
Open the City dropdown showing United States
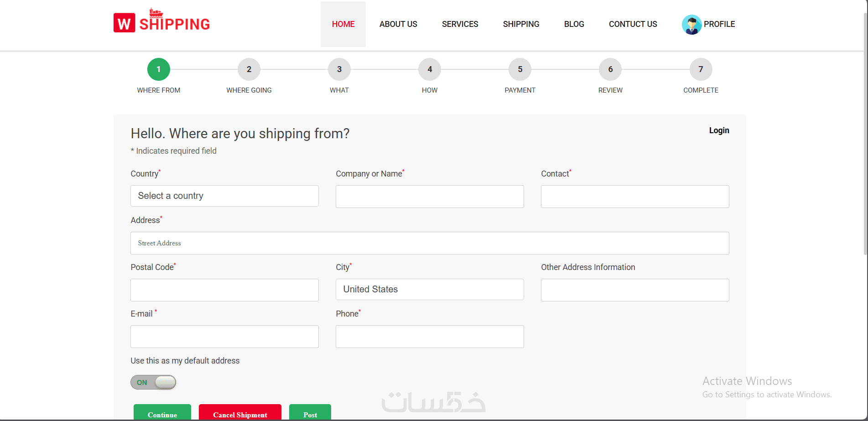(x=430, y=289)
